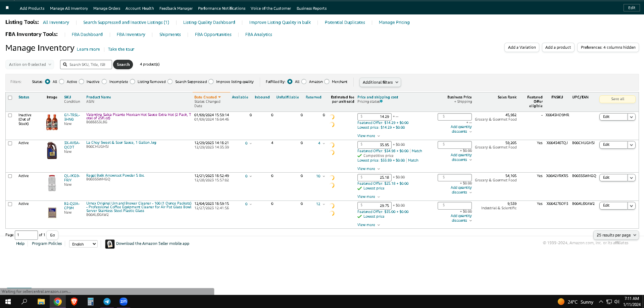Open the Edit dropdown arrow for La Choy
The image size is (644, 308).
coord(631,145)
